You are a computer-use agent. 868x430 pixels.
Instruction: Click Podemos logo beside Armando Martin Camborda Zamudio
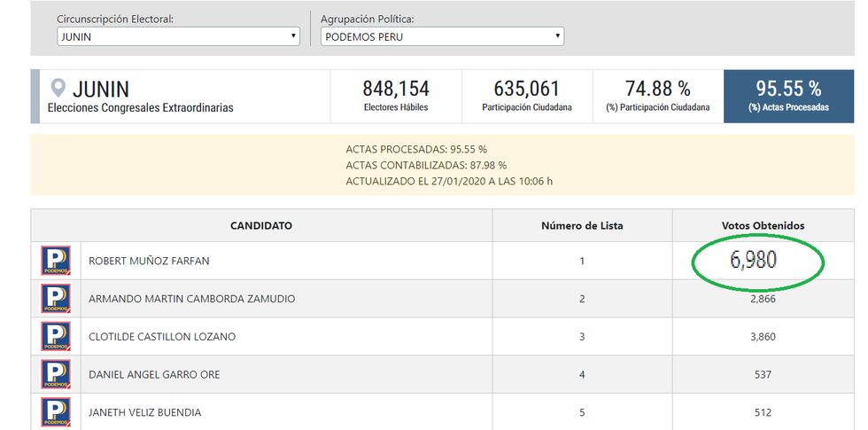coord(55,299)
